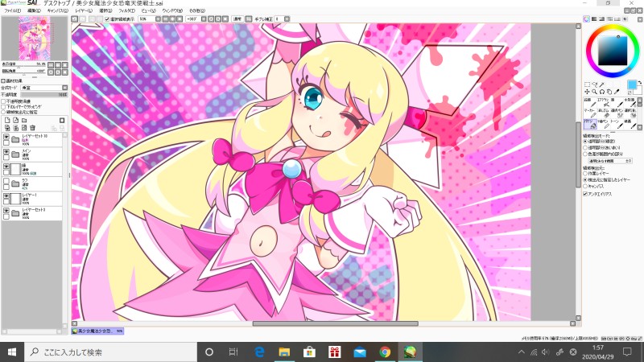Click the undo button in toolbar
Viewport: 644px width, 362px height.
74,19
